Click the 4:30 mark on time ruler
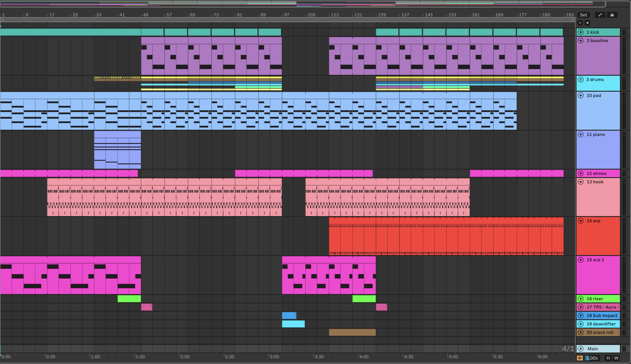Screen dimensions: 631x364 [408, 356]
